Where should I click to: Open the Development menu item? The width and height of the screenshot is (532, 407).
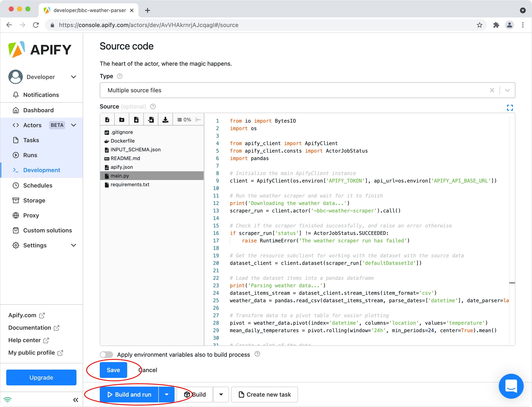click(x=42, y=170)
